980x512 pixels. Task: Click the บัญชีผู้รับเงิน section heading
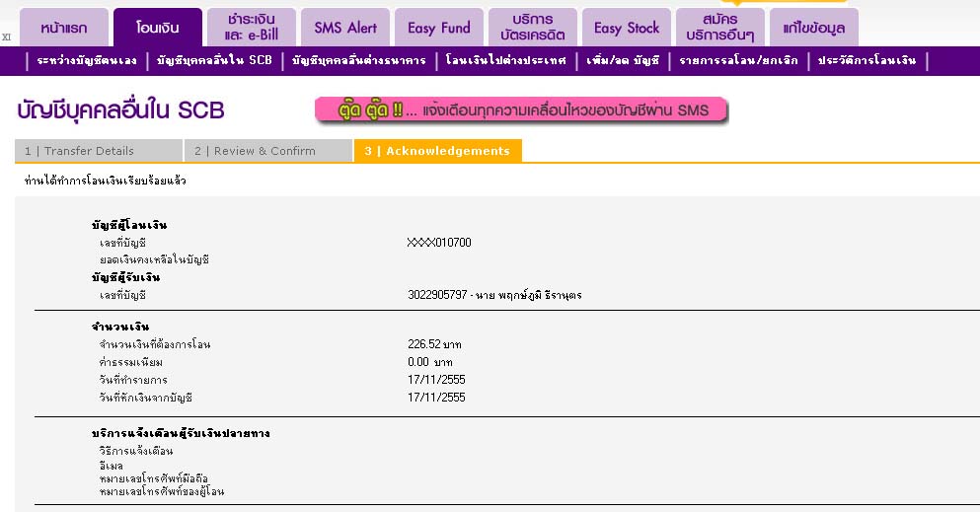point(125,277)
